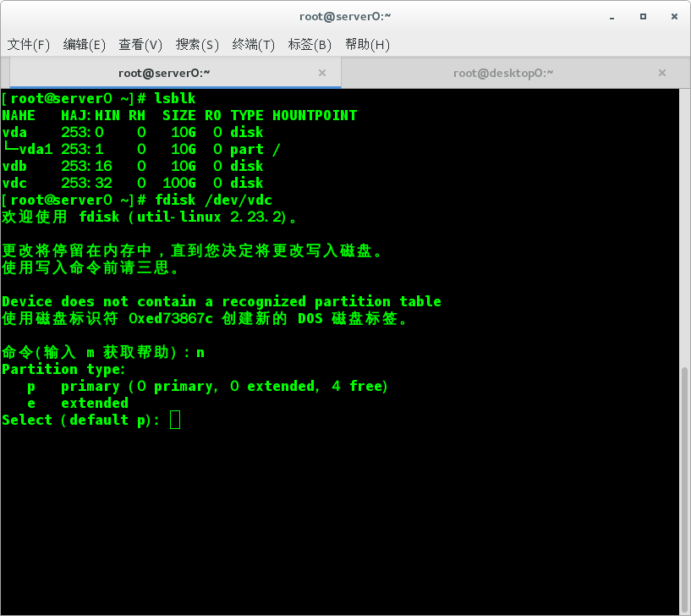Click the vda disk row name
The image size is (691, 616).
14,132
